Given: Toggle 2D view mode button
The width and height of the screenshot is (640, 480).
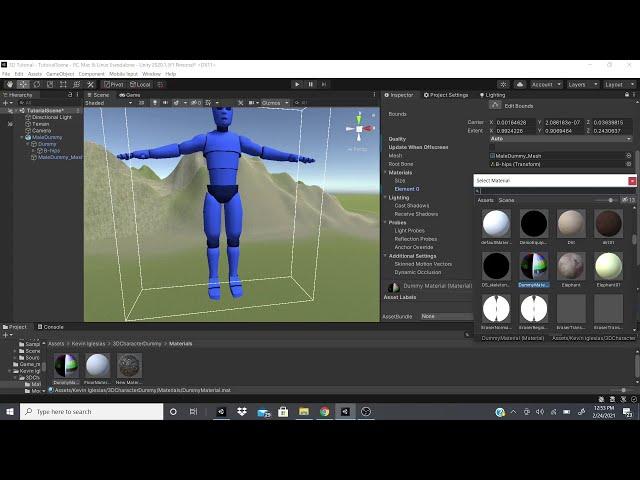Looking at the screenshot, I should (141, 103).
